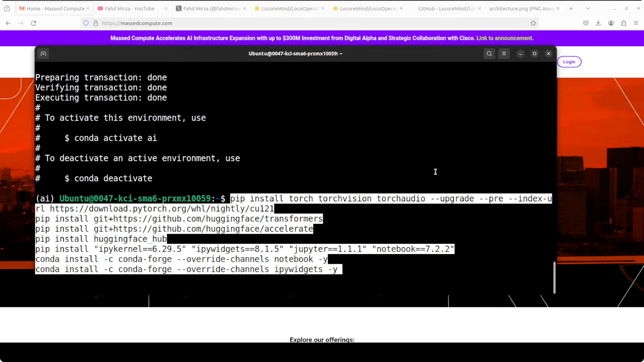
Task: Click the address bar
Action: coord(200,23)
